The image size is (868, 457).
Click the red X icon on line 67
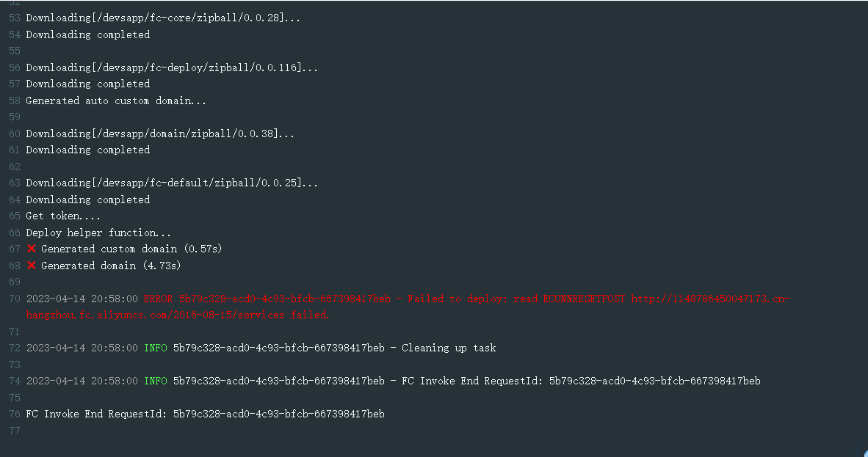[x=32, y=249]
